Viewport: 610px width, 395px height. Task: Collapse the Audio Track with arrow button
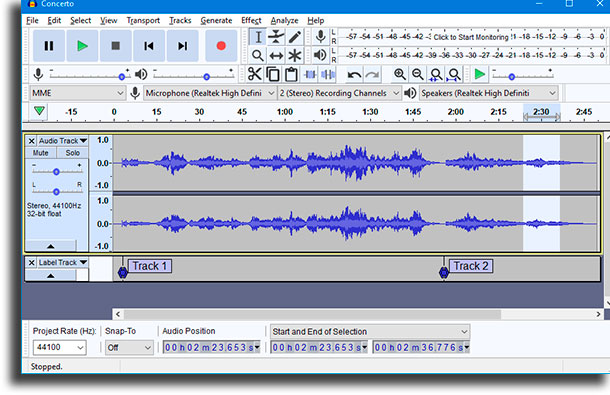[x=51, y=246]
